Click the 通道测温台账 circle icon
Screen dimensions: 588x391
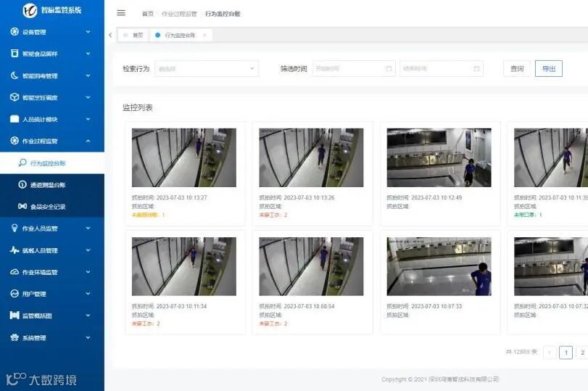tap(22, 184)
